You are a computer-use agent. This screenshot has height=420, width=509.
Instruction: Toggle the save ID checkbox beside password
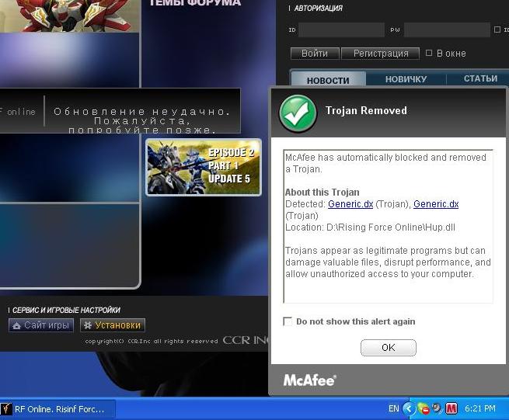(497, 30)
